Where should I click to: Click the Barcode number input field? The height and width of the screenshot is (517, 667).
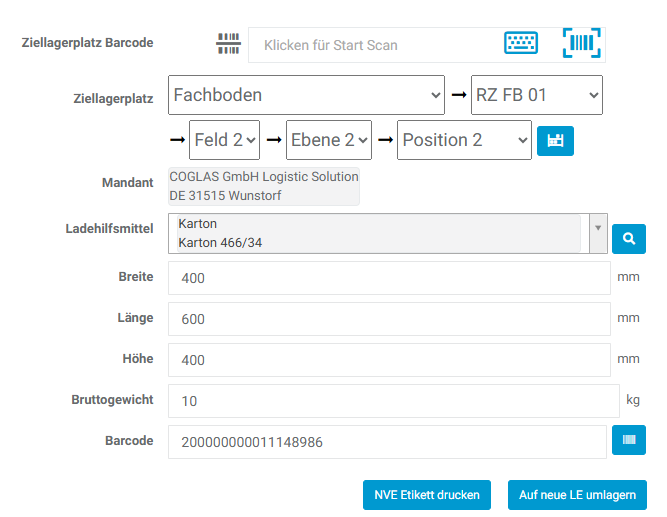(x=389, y=441)
